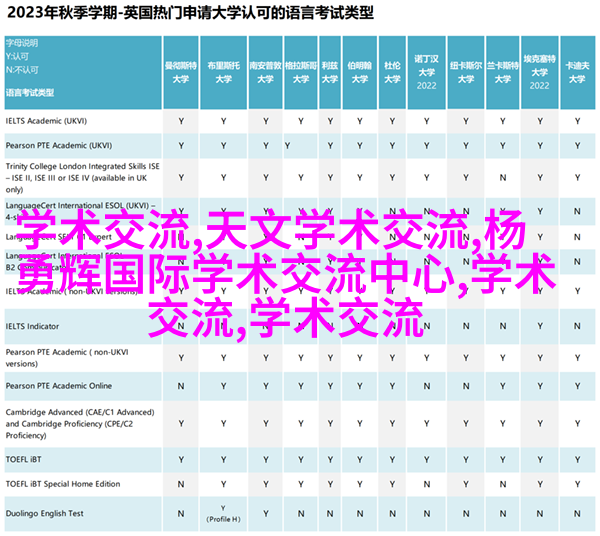Click TOEFL Special Home Edition N under 兰卡斯特大学
The image size is (600, 536).
(x=503, y=484)
